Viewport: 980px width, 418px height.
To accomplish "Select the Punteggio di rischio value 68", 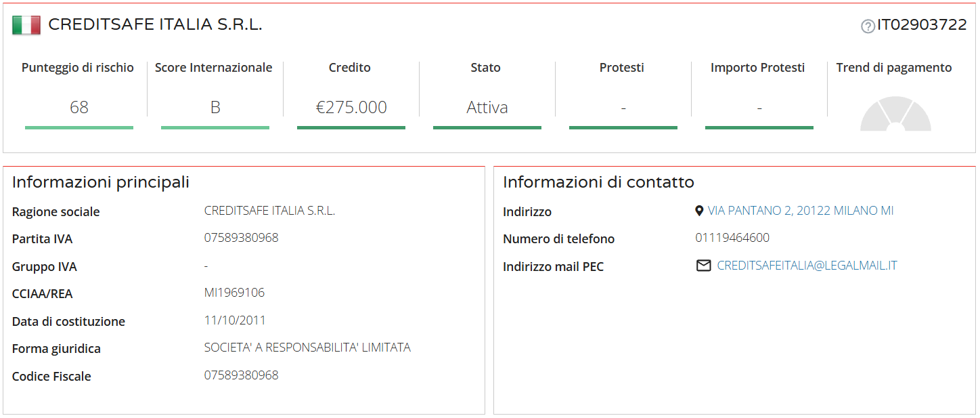I will click(79, 107).
